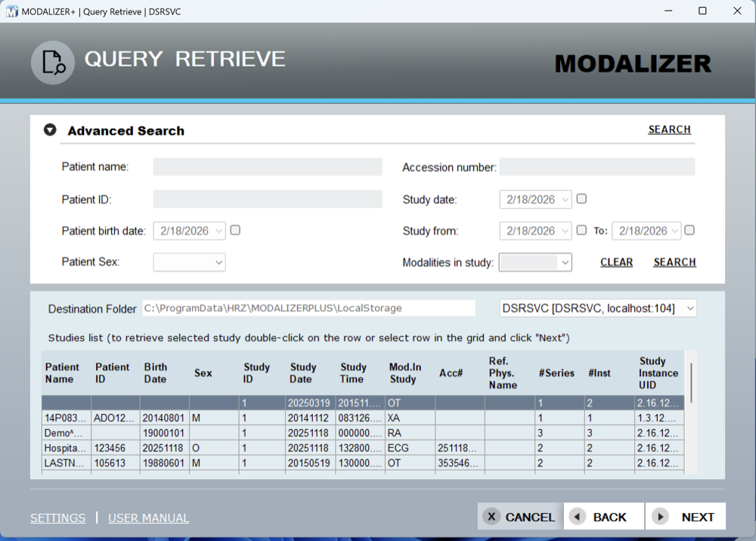This screenshot has height=541, width=756.
Task: Sort by Ref. Phys. Name column header
Action: [510, 373]
